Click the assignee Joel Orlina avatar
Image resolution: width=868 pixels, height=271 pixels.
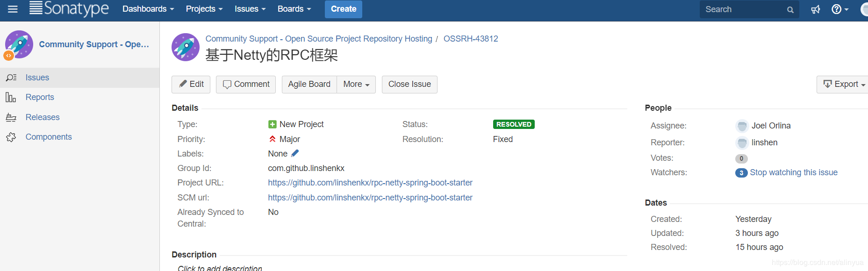[x=742, y=126]
